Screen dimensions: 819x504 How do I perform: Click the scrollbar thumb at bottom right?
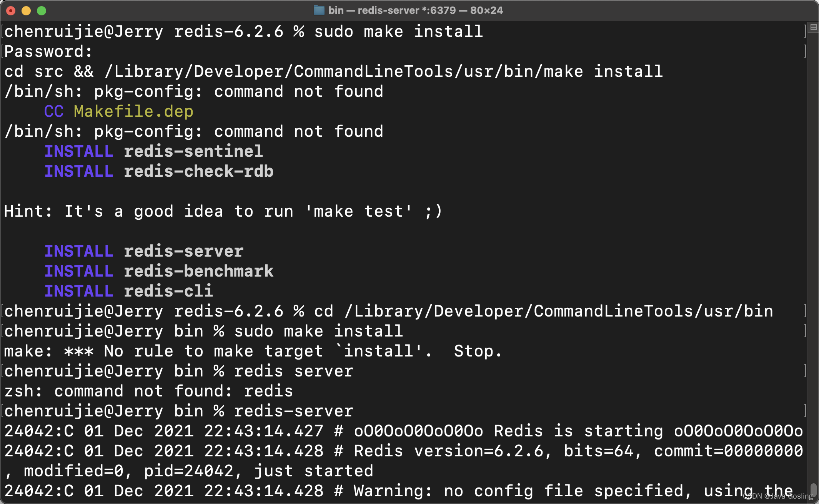click(813, 490)
